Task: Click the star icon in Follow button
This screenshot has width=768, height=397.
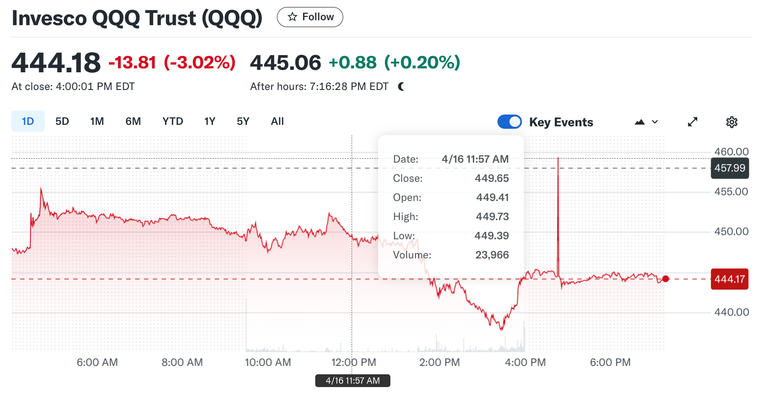Action: pyautogui.click(x=292, y=17)
